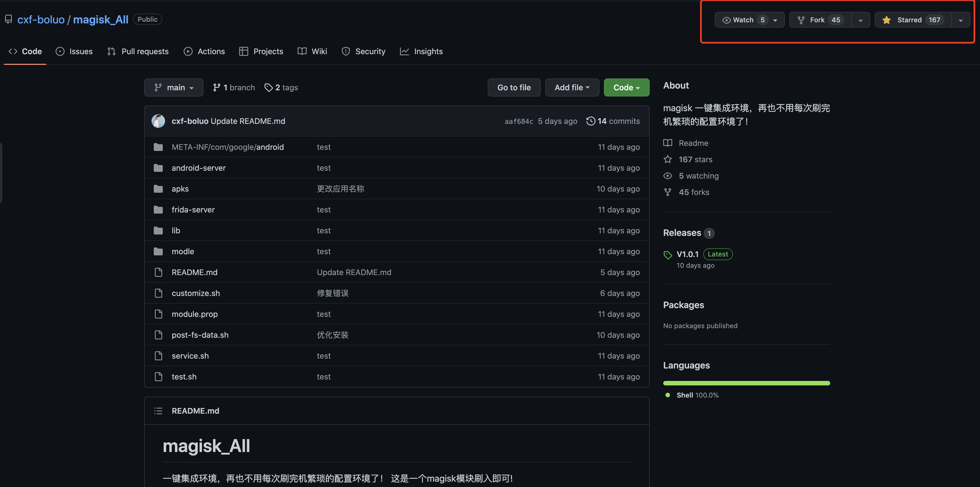Click the cxf-boluo avatar in commit row

(x=158, y=121)
